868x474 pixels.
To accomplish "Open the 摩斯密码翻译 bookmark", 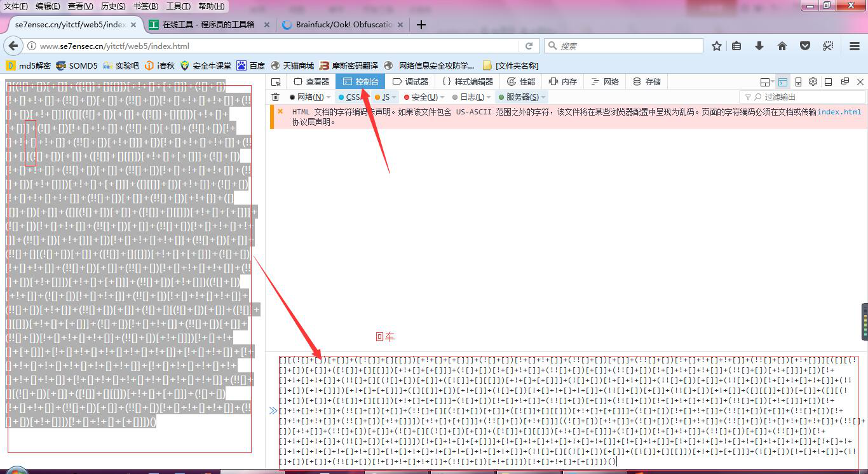I will pos(349,65).
